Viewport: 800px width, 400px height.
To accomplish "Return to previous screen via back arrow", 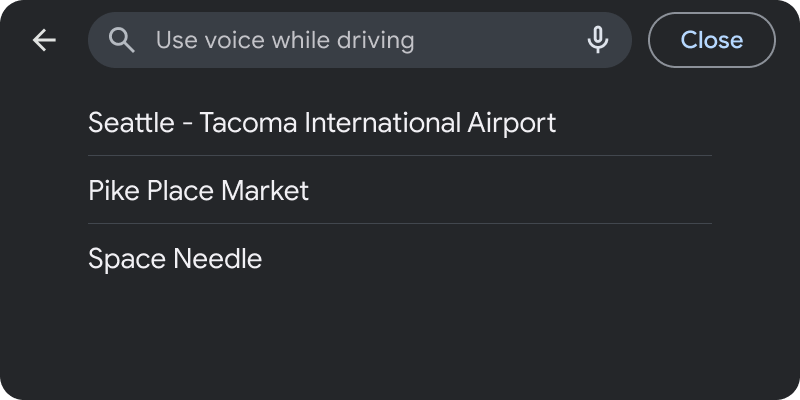I will (x=44, y=40).
